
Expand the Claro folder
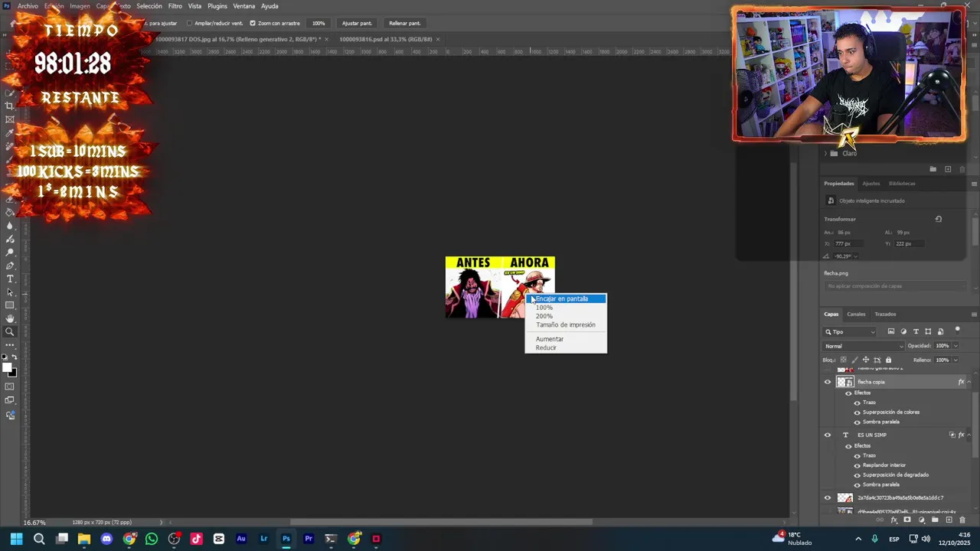[x=826, y=153]
